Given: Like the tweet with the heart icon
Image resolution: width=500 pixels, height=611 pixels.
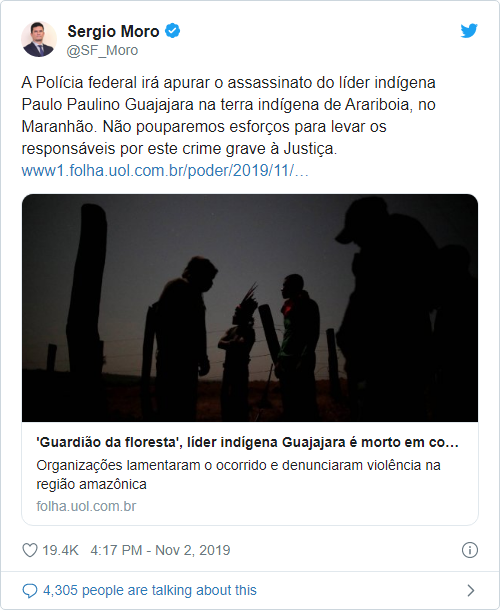Looking at the screenshot, I should [30, 550].
